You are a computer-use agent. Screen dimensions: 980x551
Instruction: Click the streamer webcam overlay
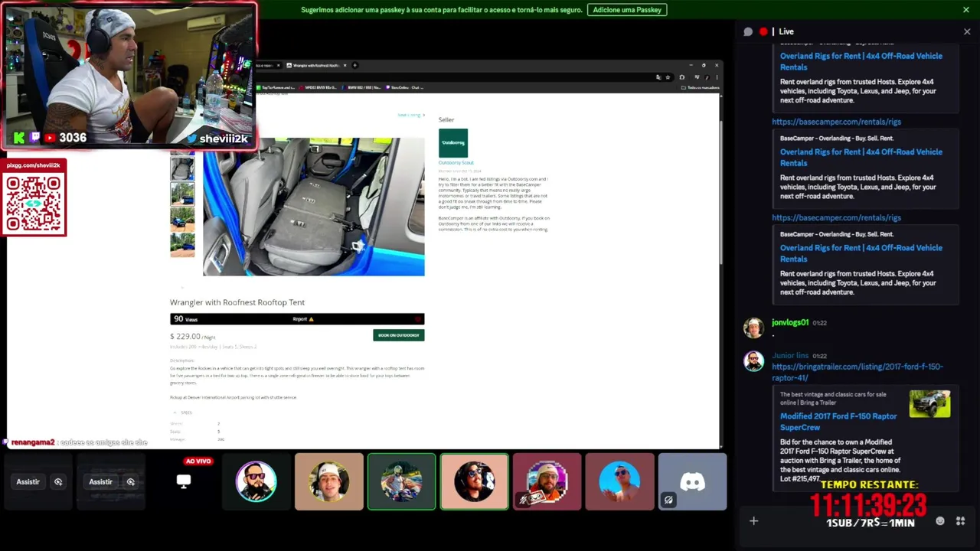pos(129,75)
